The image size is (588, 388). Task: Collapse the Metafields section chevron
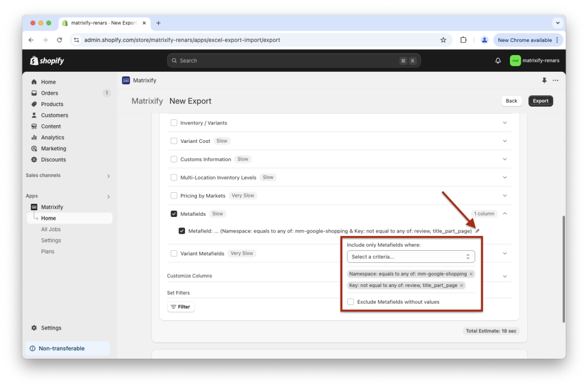505,213
